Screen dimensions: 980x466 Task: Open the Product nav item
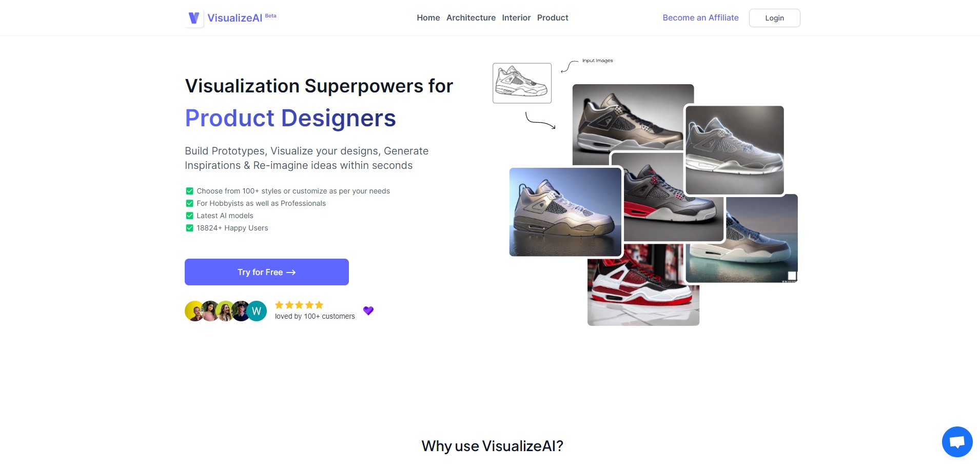[x=553, y=18]
